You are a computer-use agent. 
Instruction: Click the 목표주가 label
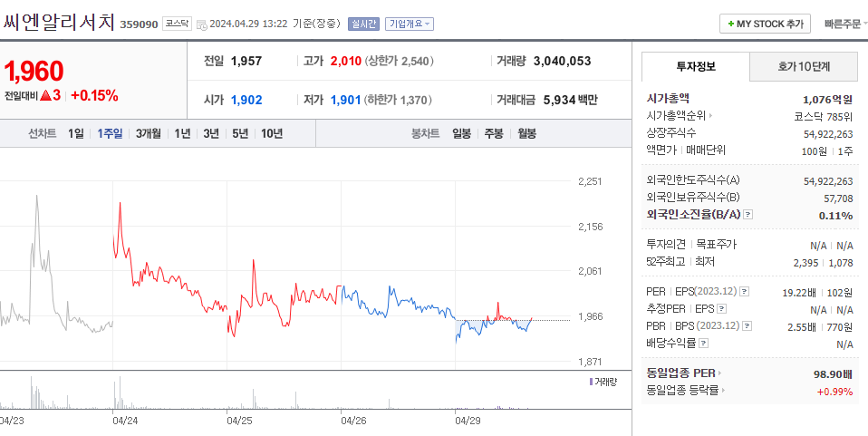click(x=716, y=245)
